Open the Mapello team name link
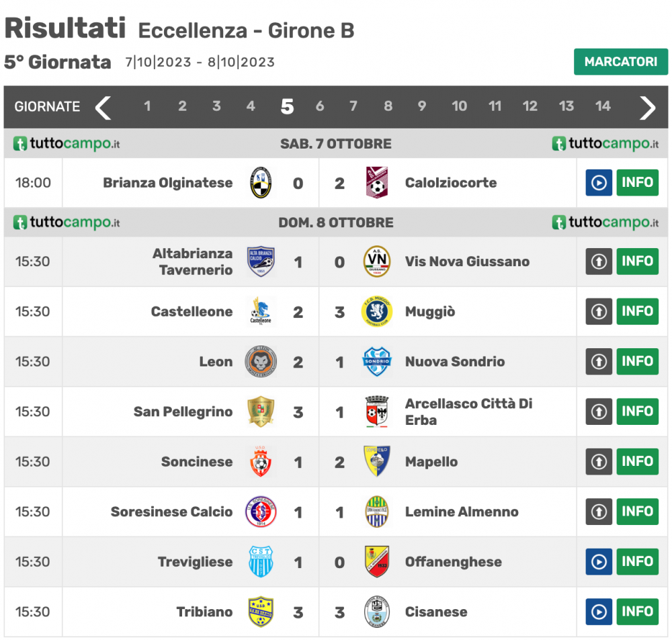Image resolution: width=672 pixels, height=640 pixels. 431,462
